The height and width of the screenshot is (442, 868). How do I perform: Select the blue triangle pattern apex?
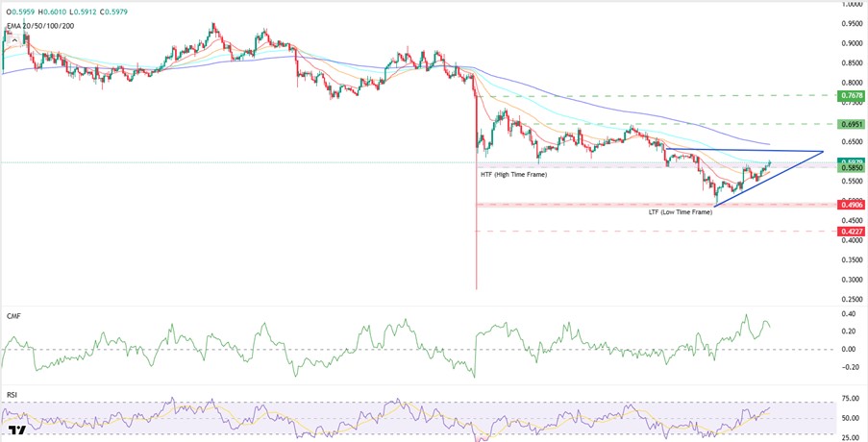point(823,152)
